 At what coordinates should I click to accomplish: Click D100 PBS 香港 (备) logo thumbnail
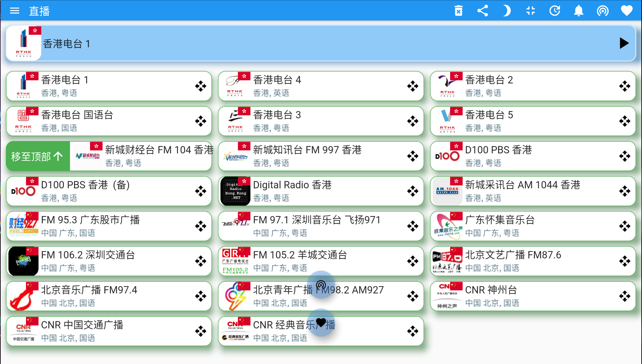coord(23,191)
